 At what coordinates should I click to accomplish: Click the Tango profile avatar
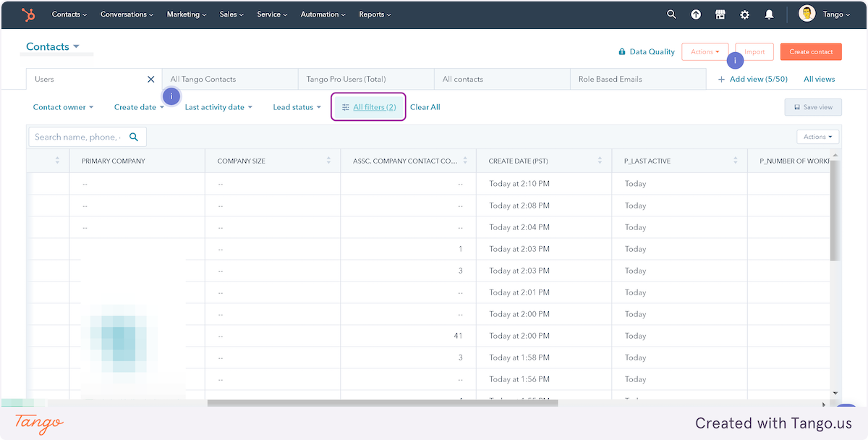point(807,14)
